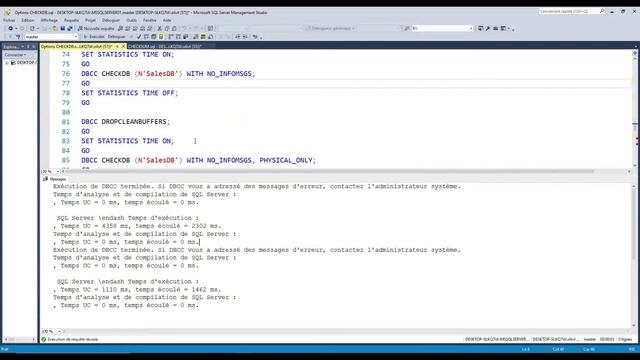Open the Aide menu

(167, 20)
